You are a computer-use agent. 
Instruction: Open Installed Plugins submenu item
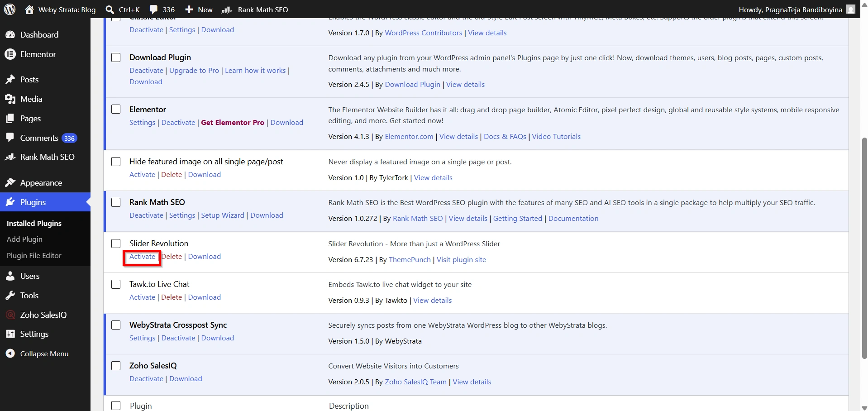pos(34,224)
